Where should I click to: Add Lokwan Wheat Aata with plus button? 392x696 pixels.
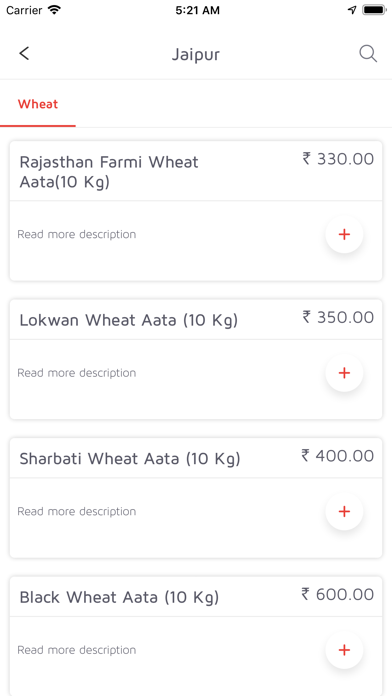(x=344, y=373)
